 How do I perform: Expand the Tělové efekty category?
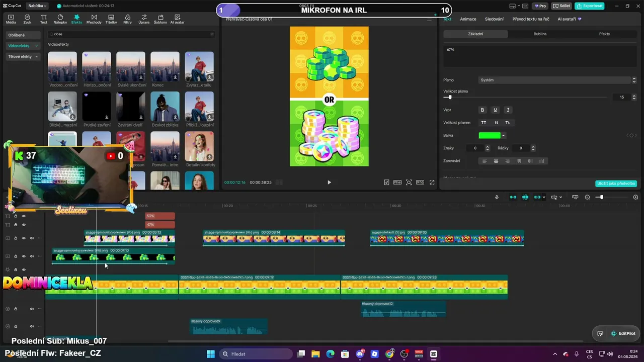coord(23,57)
